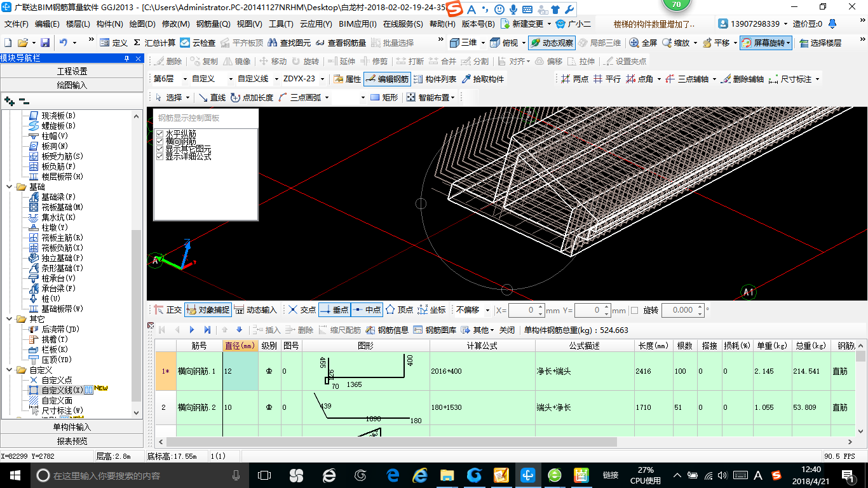Screen dimensions: 868x488
Task: Open the 编辑(E) menu
Action: (x=48, y=24)
